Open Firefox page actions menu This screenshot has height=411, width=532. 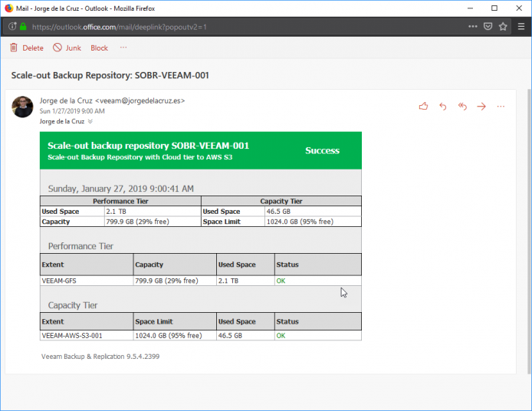pyautogui.click(x=473, y=27)
